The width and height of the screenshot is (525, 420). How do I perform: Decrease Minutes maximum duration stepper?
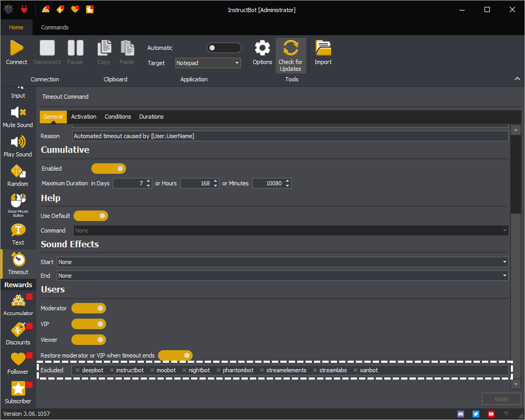(x=287, y=185)
